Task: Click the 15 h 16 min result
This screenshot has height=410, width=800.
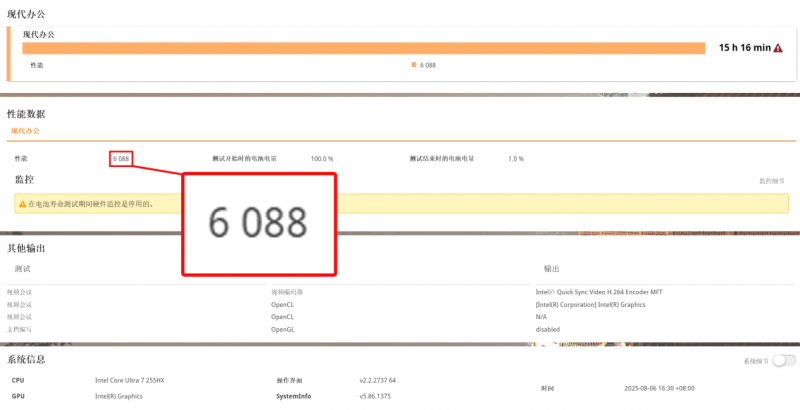Action: click(744, 48)
